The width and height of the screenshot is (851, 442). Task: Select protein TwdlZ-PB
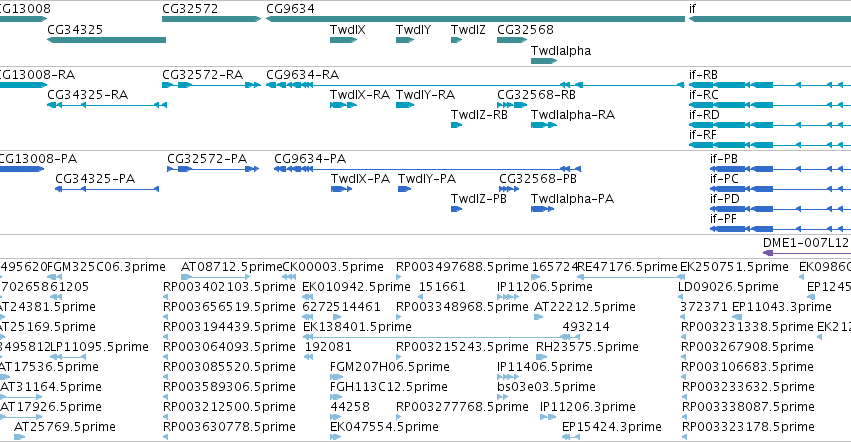(x=479, y=199)
